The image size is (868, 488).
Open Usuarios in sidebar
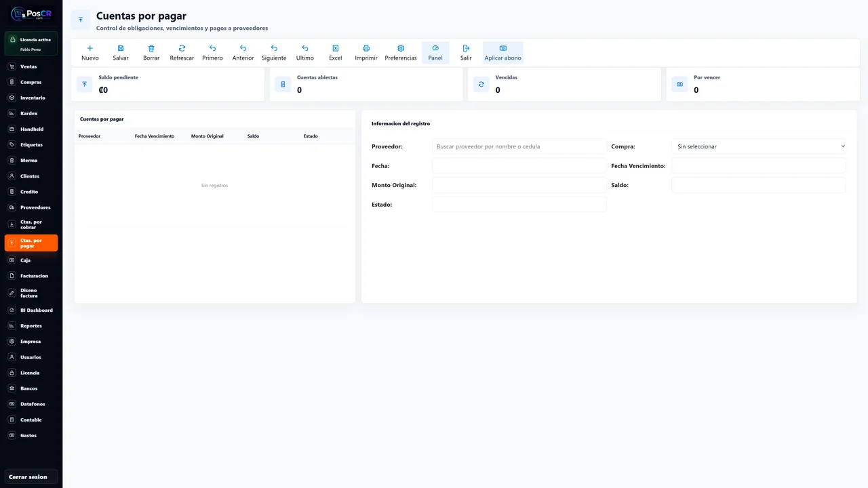[x=31, y=357]
